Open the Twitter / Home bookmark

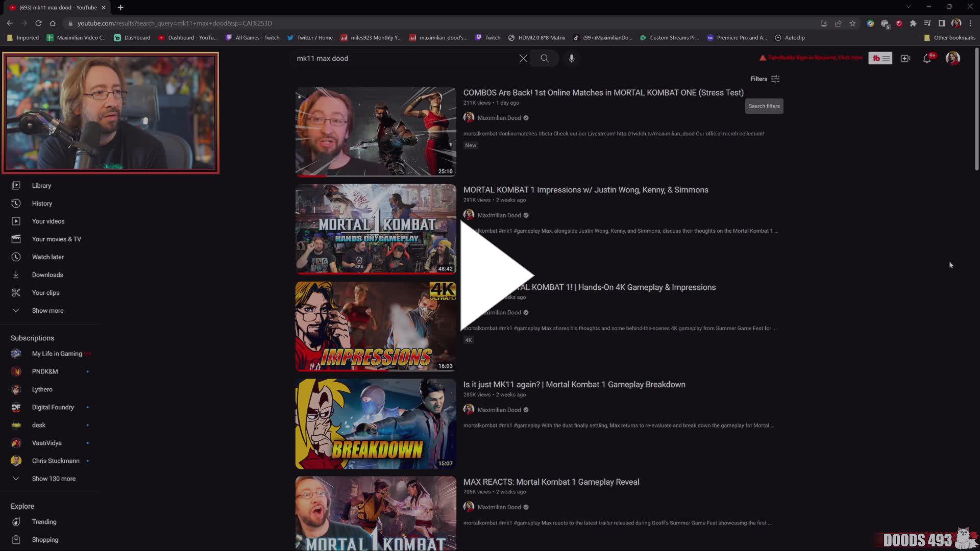click(310, 37)
